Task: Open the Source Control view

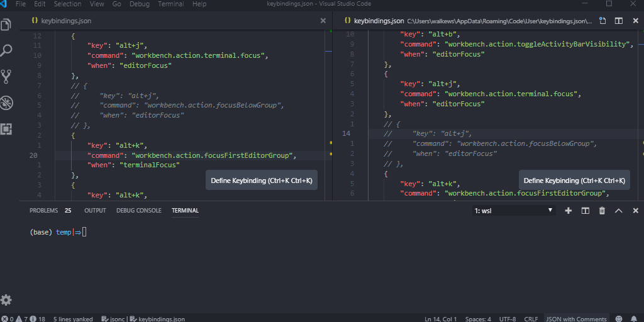Action: pos(7,77)
